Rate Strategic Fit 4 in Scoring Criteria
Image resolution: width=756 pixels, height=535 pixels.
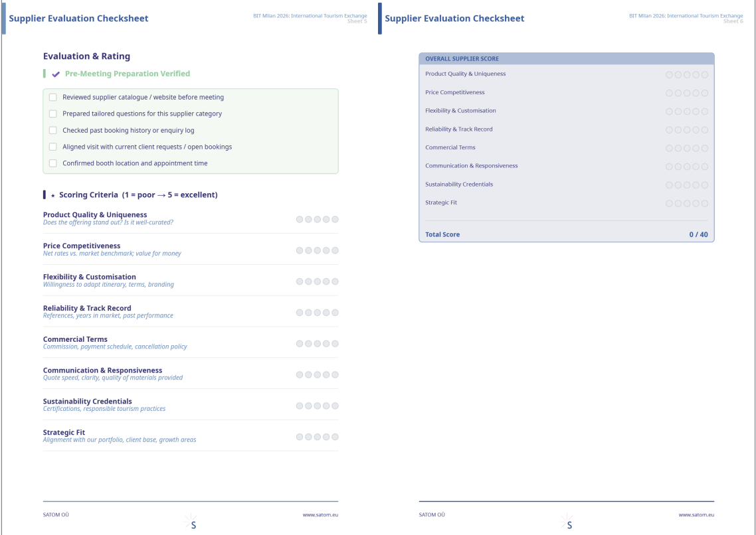click(326, 437)
